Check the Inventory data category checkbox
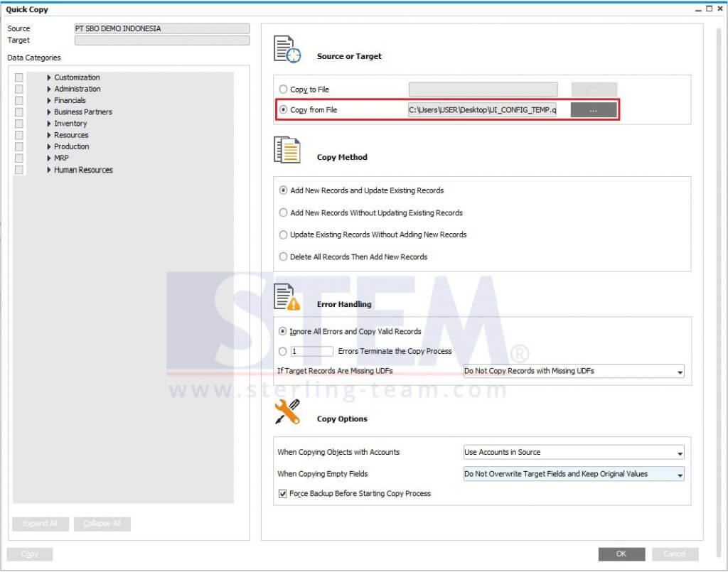The image size is (728, 572). 19,123
